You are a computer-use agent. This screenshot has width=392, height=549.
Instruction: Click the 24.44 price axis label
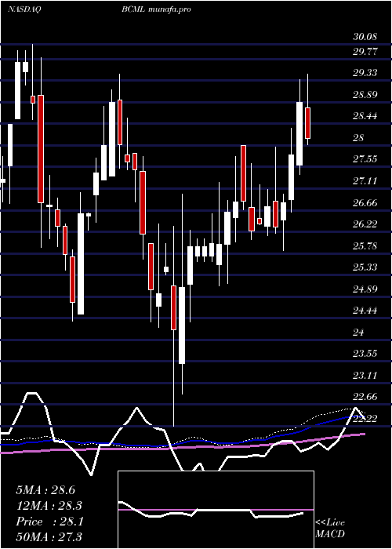(365, 311)
